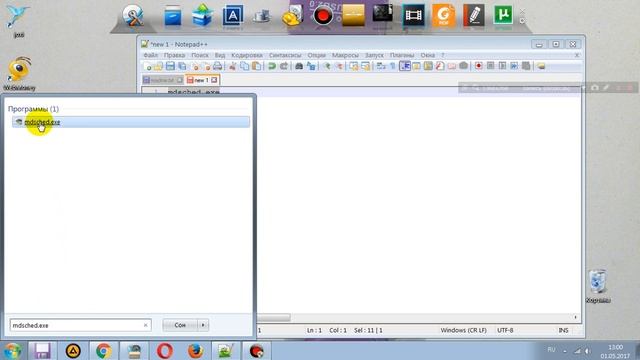The height and width of the screenshot is (360, 640).
Task: Open the Кодировки menu
Action: 247,55
